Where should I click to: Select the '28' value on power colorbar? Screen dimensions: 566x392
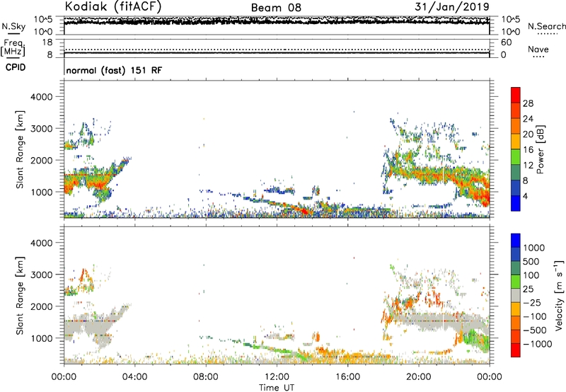tap(528, 103)
